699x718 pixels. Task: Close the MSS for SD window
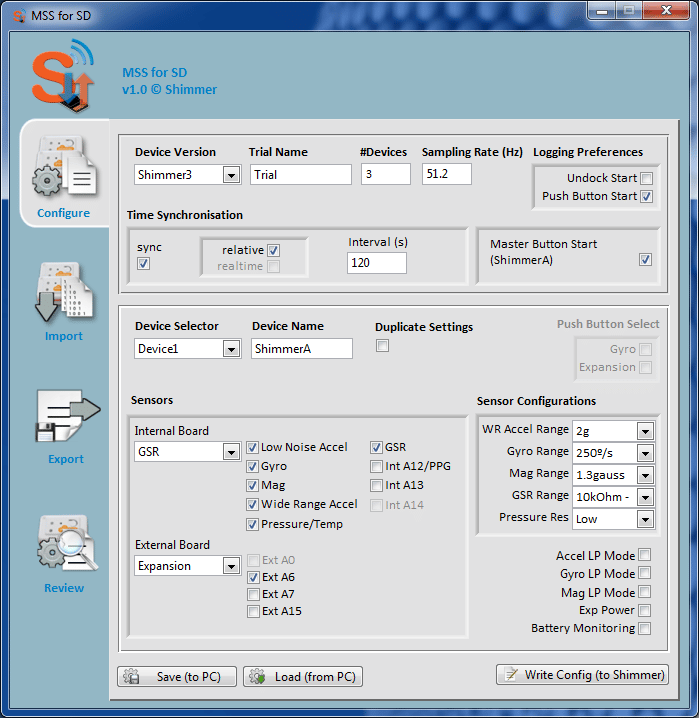tap(666, 11)
